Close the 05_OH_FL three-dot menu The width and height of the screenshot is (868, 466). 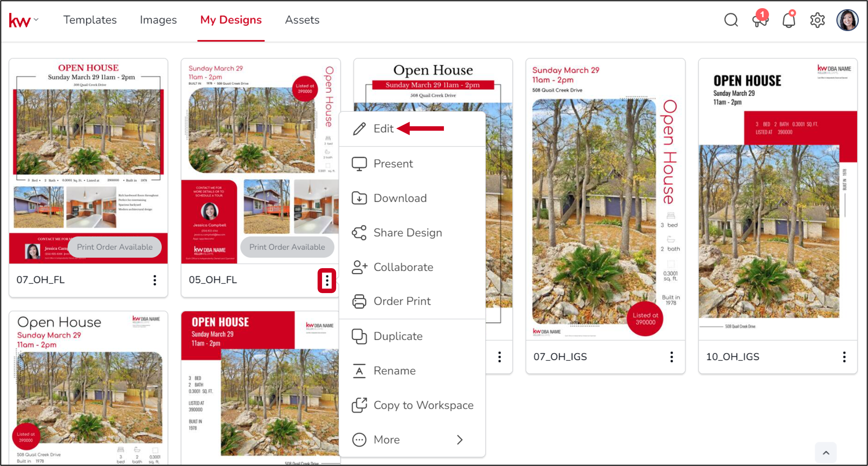327,280
